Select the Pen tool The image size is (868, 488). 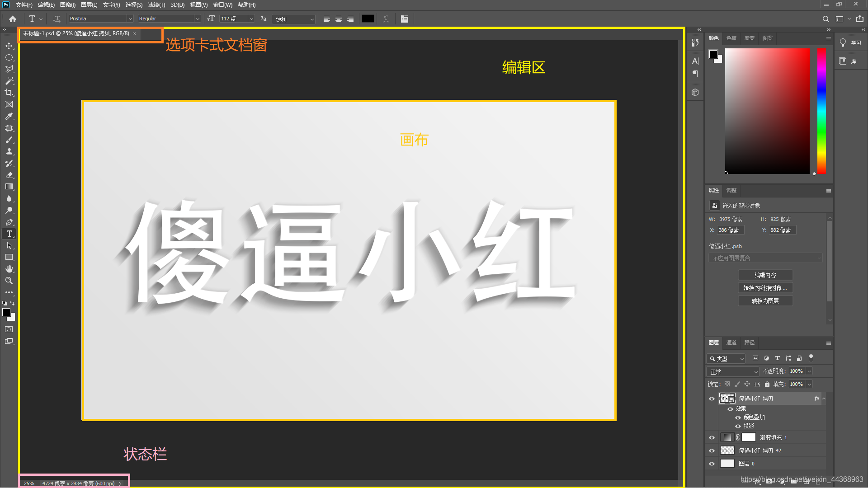point(9,222)
